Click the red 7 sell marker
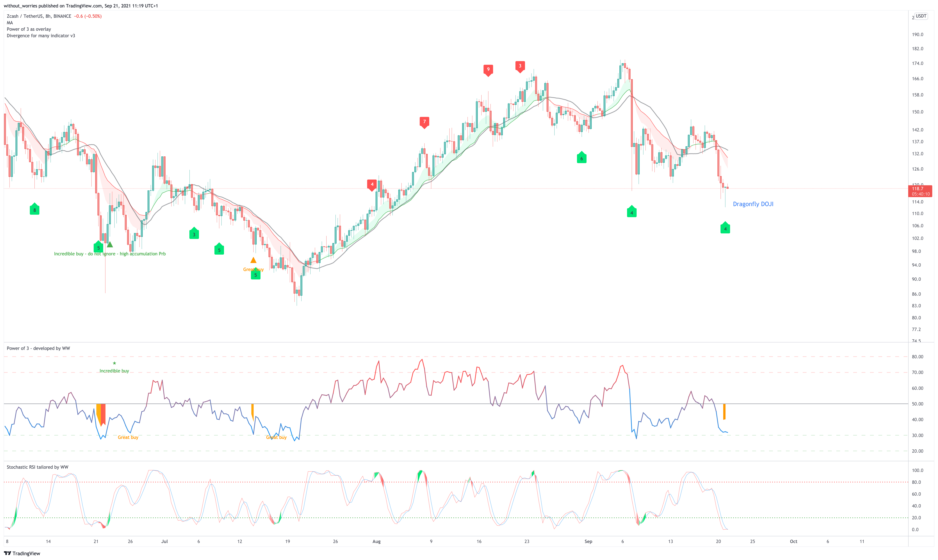938x560 pixels. pyautogui.click(x=424, y=122)
